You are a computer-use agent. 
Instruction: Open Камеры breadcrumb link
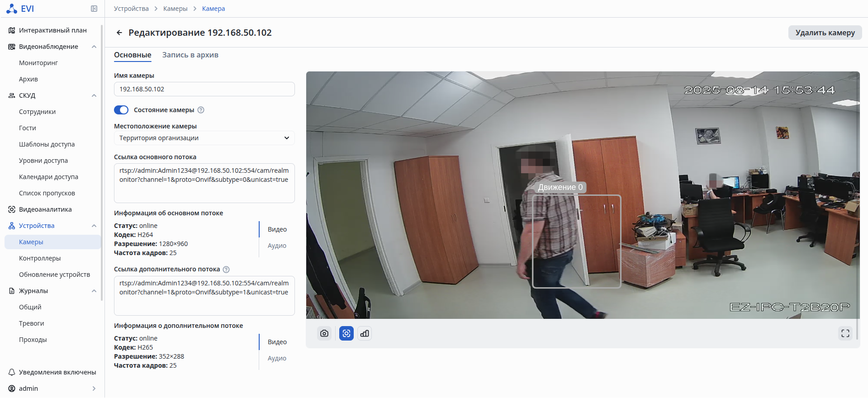tap(175, 9)
